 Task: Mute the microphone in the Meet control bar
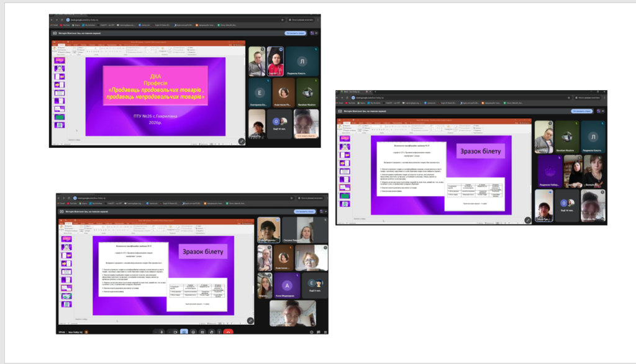click(161, 332)
